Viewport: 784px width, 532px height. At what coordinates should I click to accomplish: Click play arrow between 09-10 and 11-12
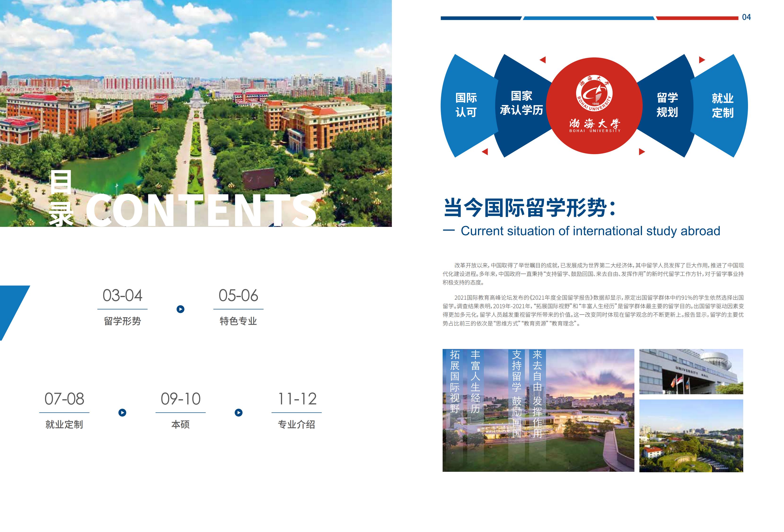(238, 413)
